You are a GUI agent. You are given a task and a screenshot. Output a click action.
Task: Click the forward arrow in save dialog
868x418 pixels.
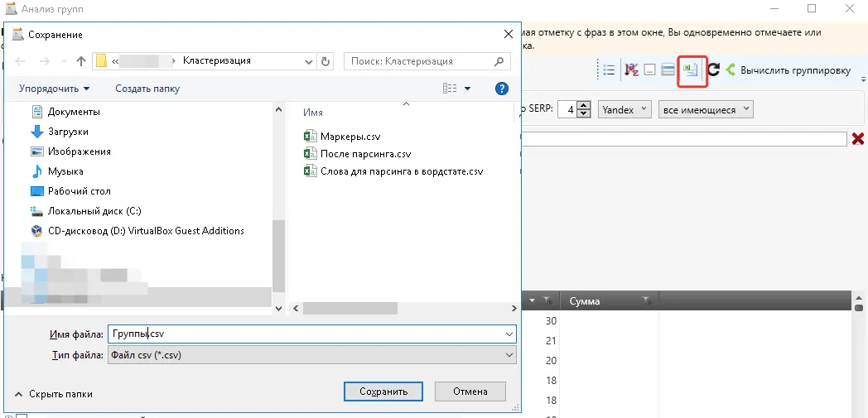click(44, 61)
